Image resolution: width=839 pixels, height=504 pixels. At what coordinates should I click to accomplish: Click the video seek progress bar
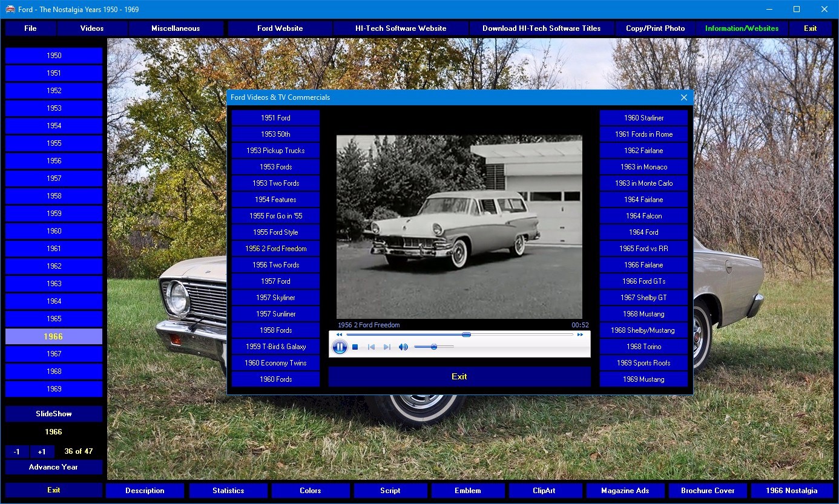coord(459,334)
